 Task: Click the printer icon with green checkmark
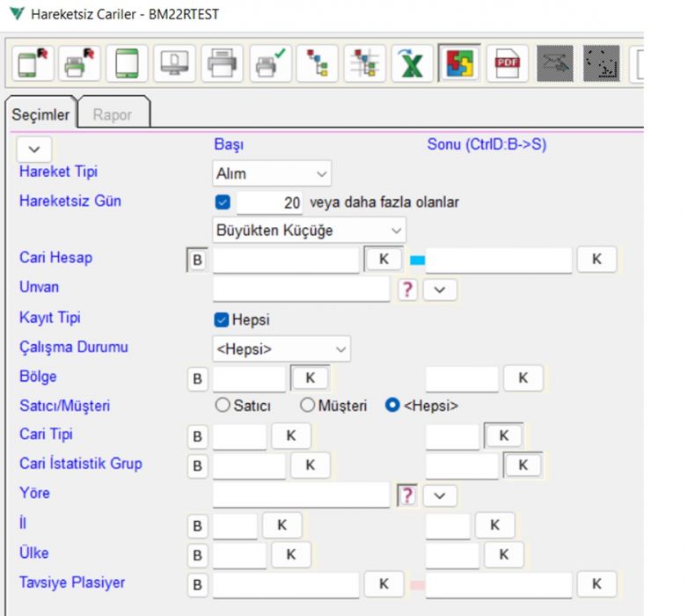(269, 64)
